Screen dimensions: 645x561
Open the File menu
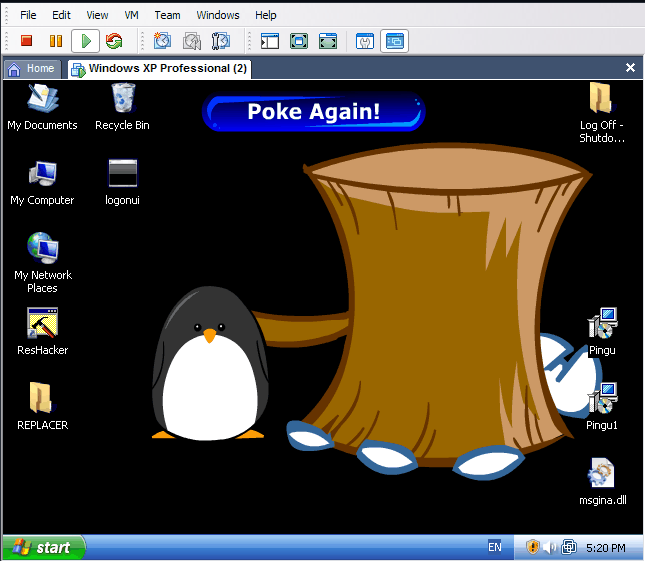point(28,15)
